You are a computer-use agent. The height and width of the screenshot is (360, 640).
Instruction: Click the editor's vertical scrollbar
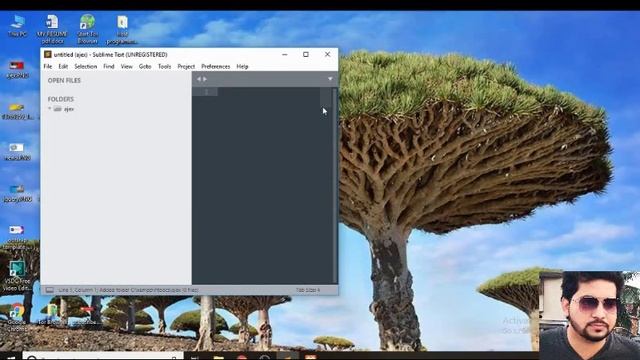[335, 186]
